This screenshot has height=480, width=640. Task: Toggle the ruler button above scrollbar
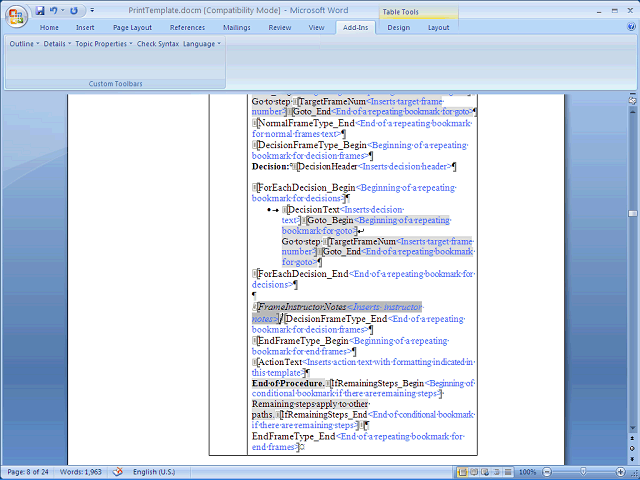pyautogui.click(x=632, y=100)
